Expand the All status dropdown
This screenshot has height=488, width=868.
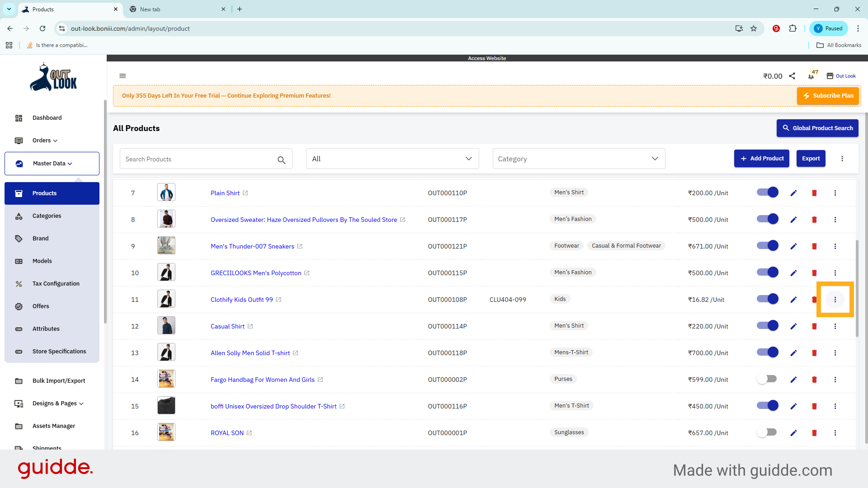392,159
